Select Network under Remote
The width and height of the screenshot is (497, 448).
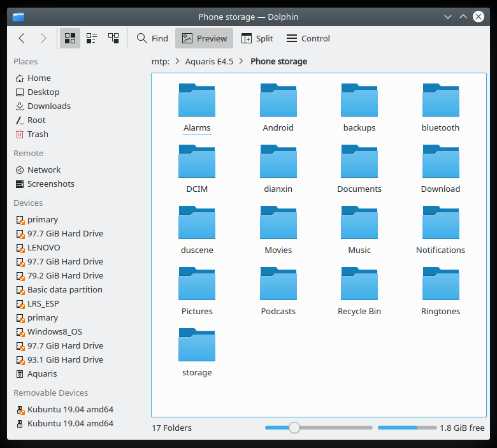coord(44,170)
